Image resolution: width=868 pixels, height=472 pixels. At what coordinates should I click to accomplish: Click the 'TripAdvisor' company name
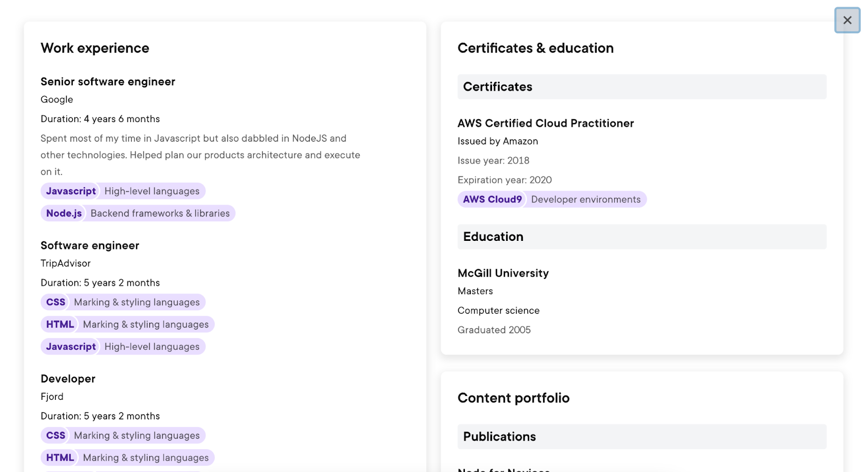[x=66, y=263]
